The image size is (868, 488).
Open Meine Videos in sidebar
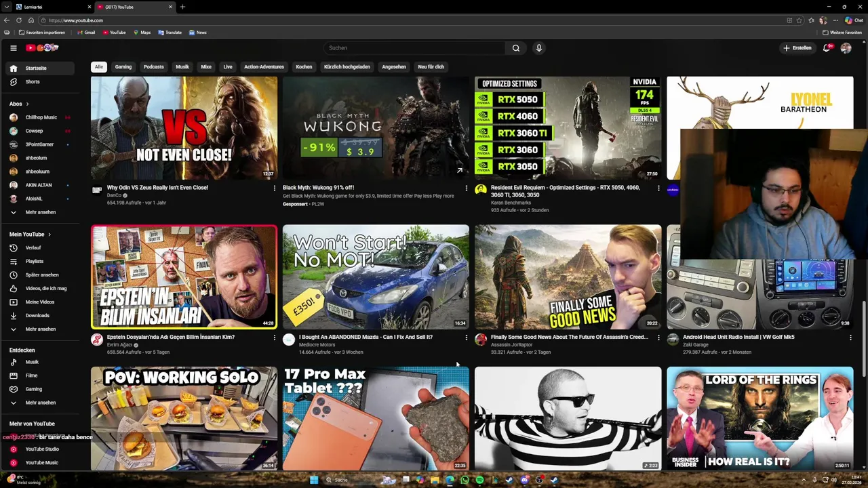(x=39, y=302)
